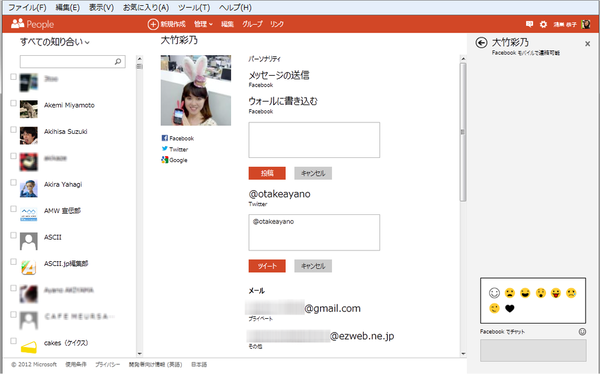This screenshot has width=600, height=374.
Task: Check the box for Akira Yahagi
Action: coord(13,183)
